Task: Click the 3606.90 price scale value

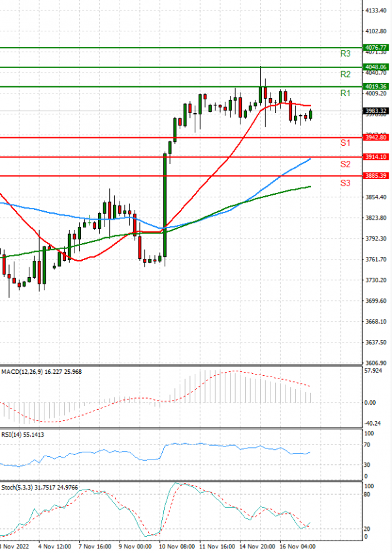Action: [x=376, y=363]
